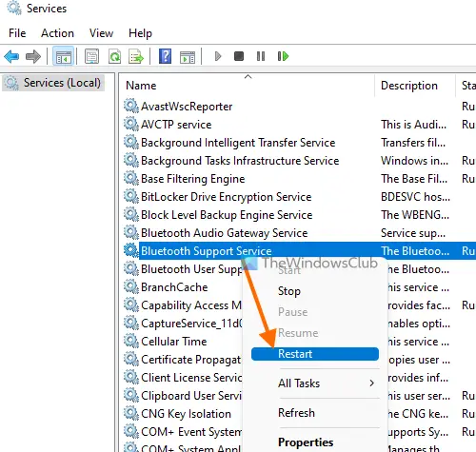Select CaptureService_11d0 row

click(x=191, y=324)
